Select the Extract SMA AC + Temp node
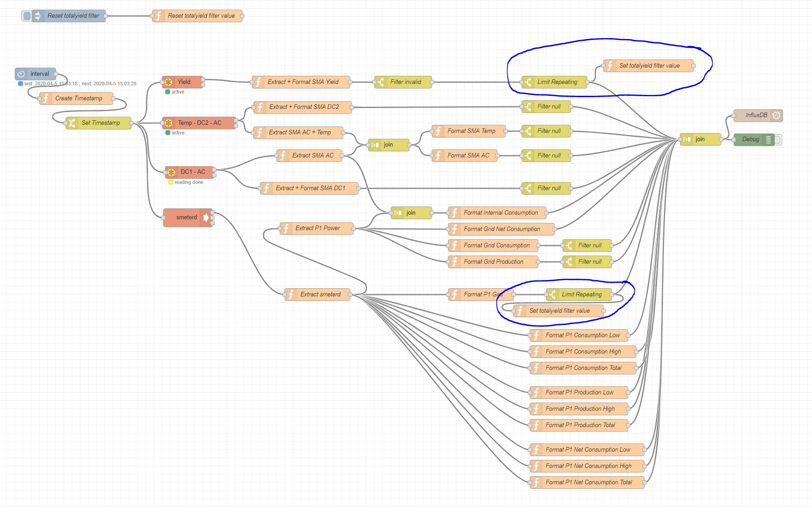Viewport: 812px width, 507px height. tap(298, 133)
